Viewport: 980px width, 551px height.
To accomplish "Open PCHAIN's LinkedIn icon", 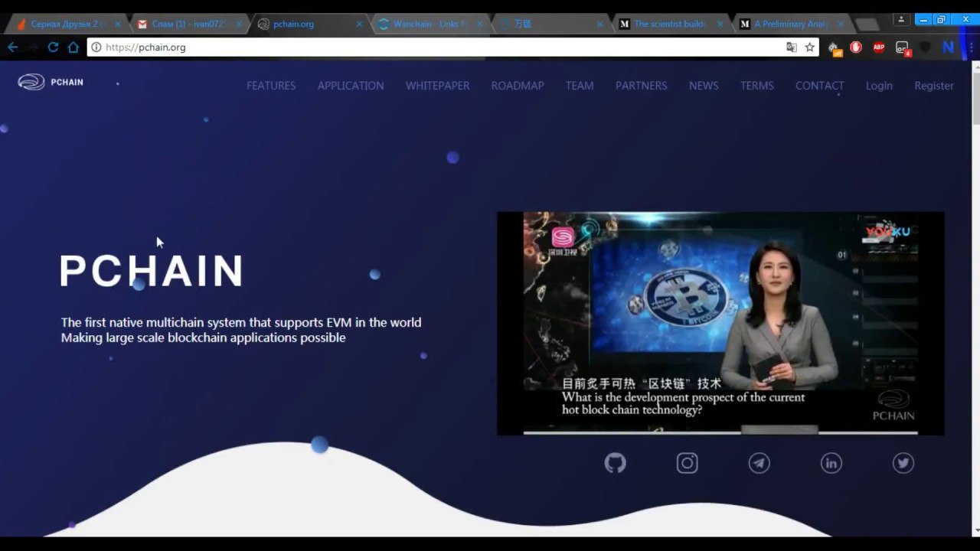I will tap(831, 463).
